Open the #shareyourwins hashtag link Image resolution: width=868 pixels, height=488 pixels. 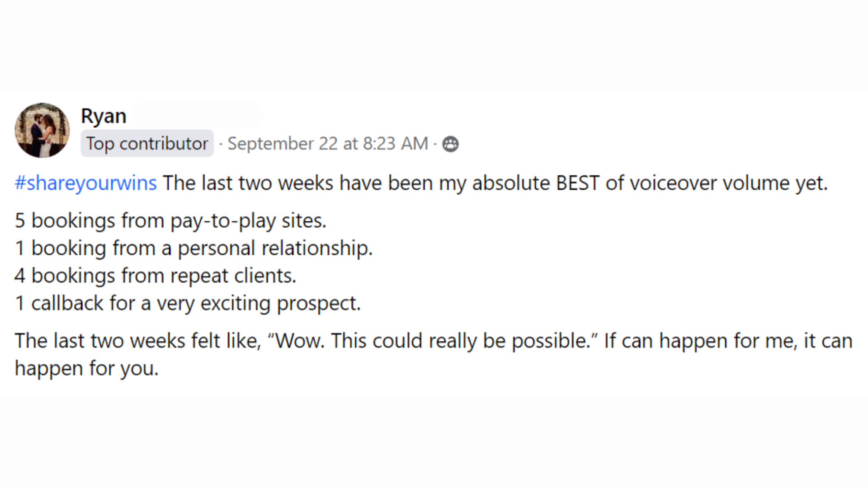pos(85,183)
